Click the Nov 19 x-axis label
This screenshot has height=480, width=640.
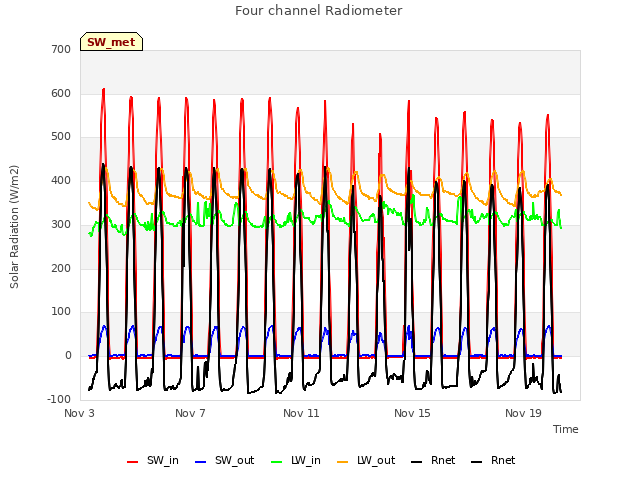point(523,413)
